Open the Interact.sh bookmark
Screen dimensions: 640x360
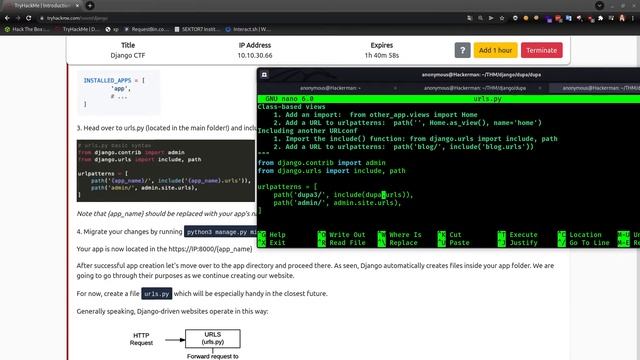[247, 29]
